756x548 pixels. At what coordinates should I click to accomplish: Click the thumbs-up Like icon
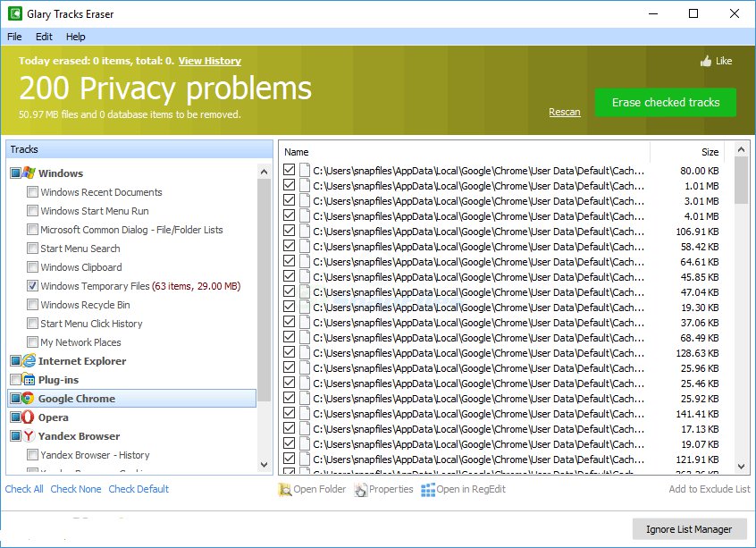click(706, 61)
